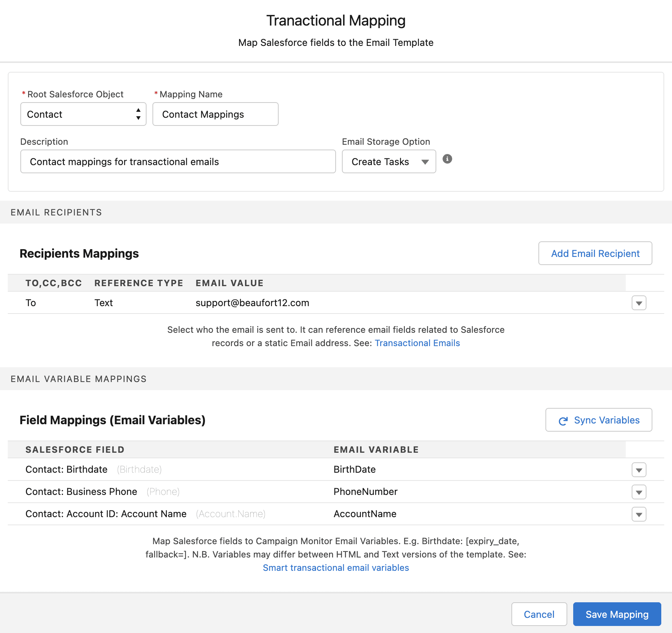Click the AccountName email variable cell

click(x=365, y=514)
